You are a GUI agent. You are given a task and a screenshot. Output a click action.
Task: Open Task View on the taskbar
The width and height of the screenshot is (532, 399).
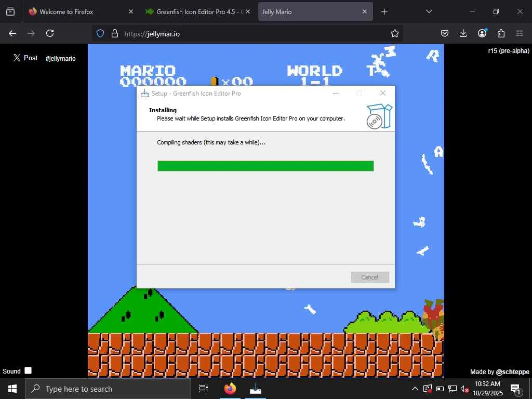pos(204,389)
